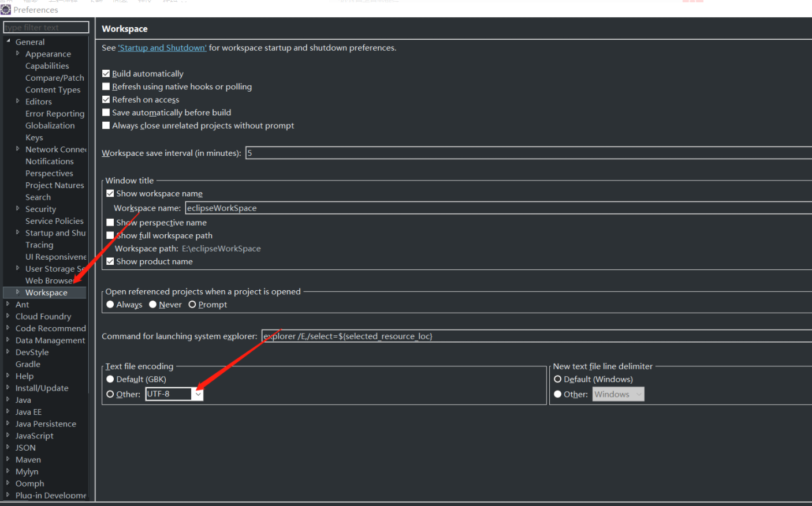The image size is (812, 506).
Task: Collapse the General tree node
Action: [x=8, y=42]
